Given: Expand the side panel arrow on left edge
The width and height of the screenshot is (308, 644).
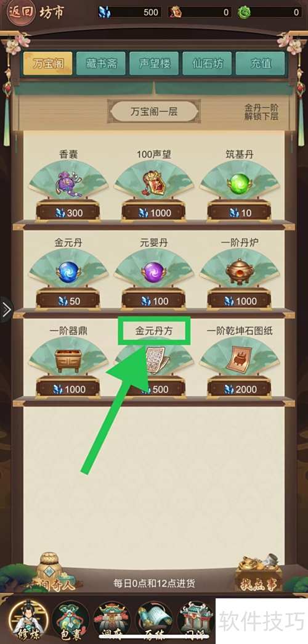Looking at the screenshot, I should point(6,310).
